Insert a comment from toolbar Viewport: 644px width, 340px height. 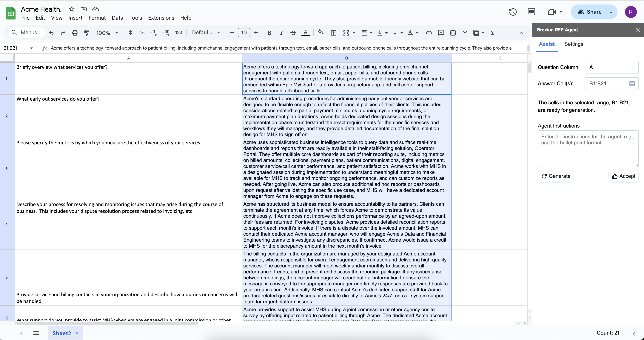[x=441, y=33]
